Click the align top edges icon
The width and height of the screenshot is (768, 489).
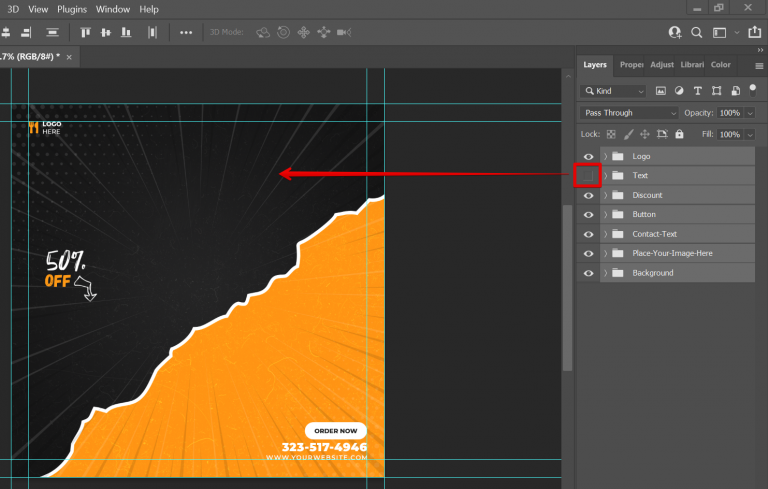[86, 32]
